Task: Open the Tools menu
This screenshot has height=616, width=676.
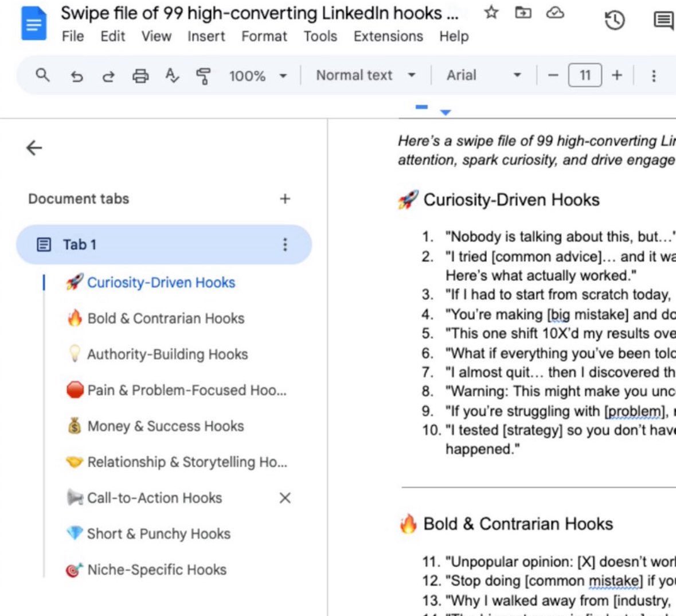Action: pyautogui.click(x=321, y=36)
